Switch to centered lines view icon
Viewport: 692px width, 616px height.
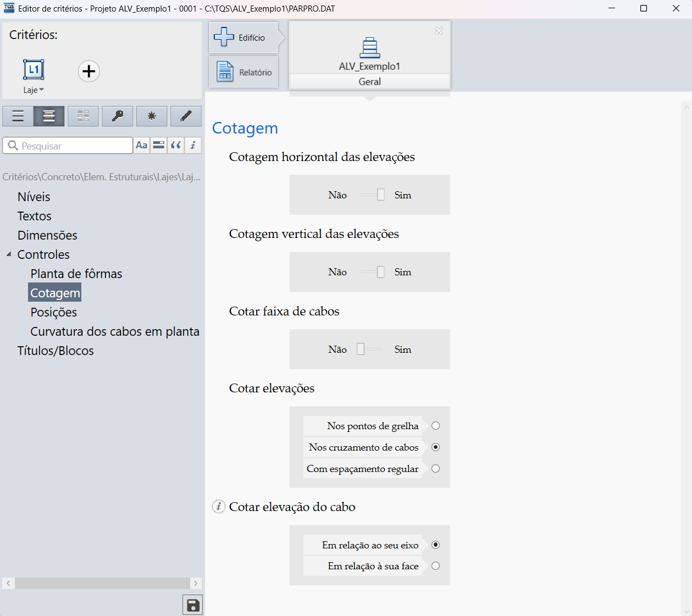[x=49, y=116]
